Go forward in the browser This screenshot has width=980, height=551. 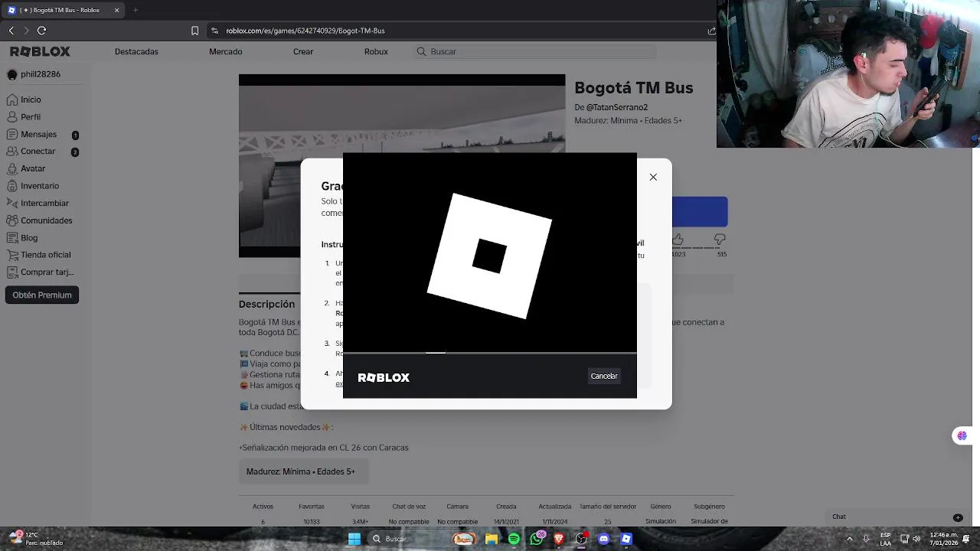coord(26,31)
